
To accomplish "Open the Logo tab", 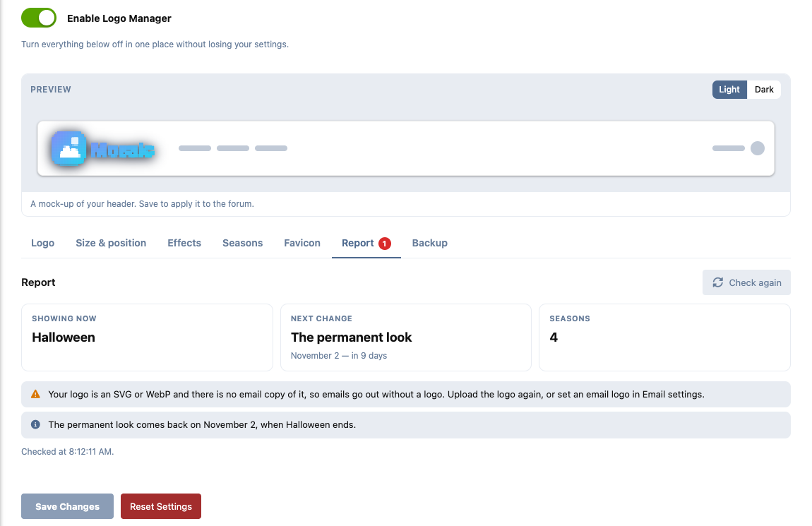I will pyautogui.click(x=42, y=244).
